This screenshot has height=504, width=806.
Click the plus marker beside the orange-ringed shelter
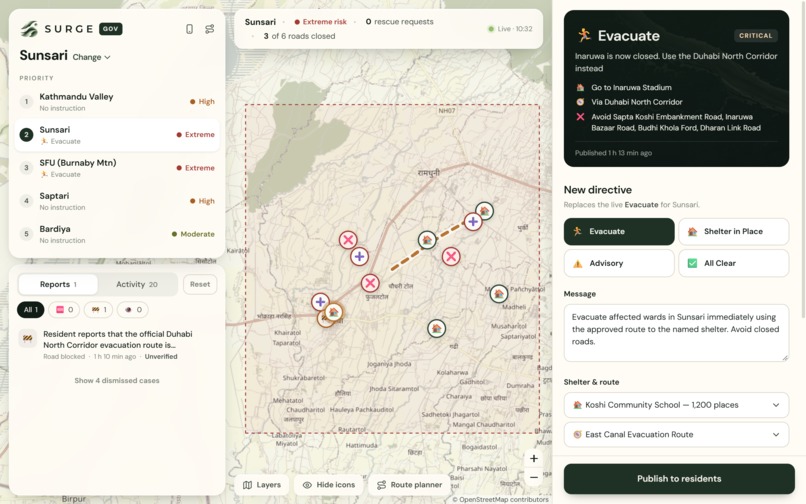pyautogui.click(x=320, y=302)
